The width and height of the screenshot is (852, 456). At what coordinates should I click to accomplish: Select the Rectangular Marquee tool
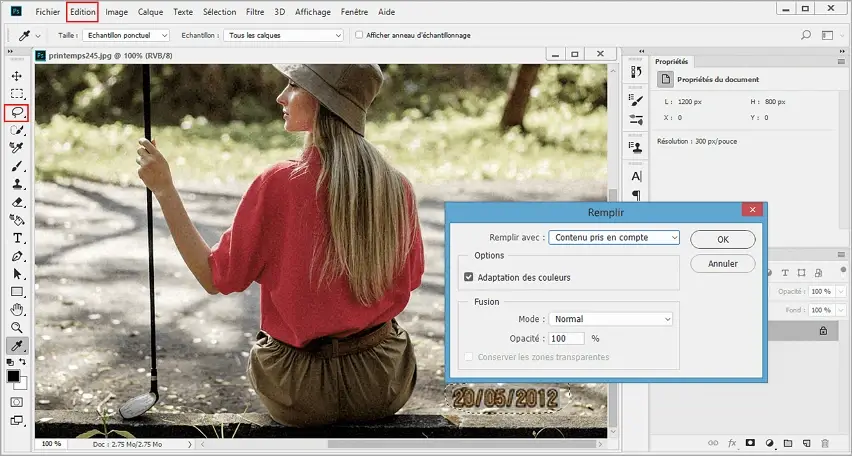17,94
